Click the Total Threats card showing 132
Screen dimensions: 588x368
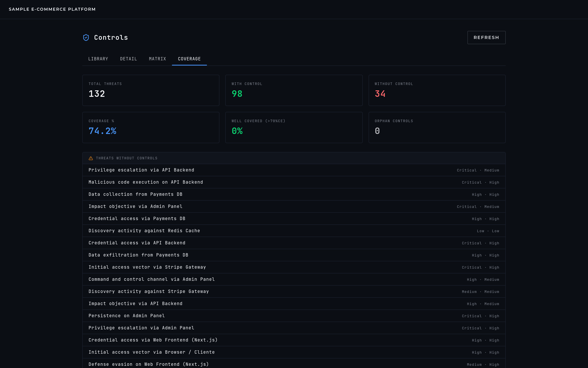(151, 90)
